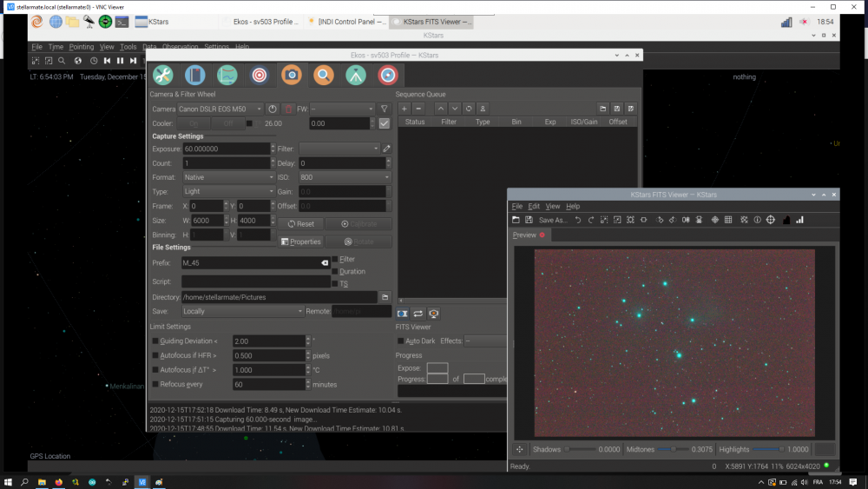Open the Save Locally dropdown
868x489 pixels.
pyautogui.click(x=242, y=311)
